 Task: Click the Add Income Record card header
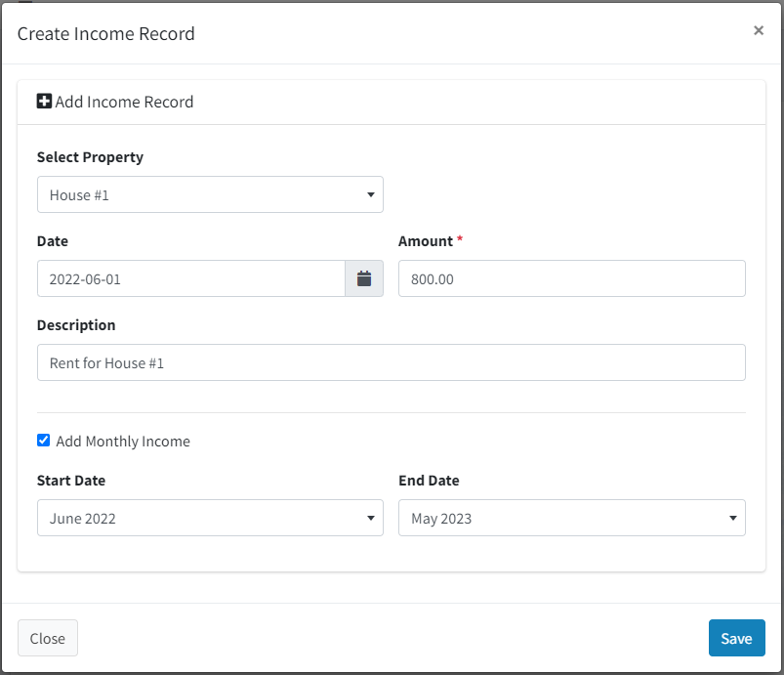coord(391,102)
